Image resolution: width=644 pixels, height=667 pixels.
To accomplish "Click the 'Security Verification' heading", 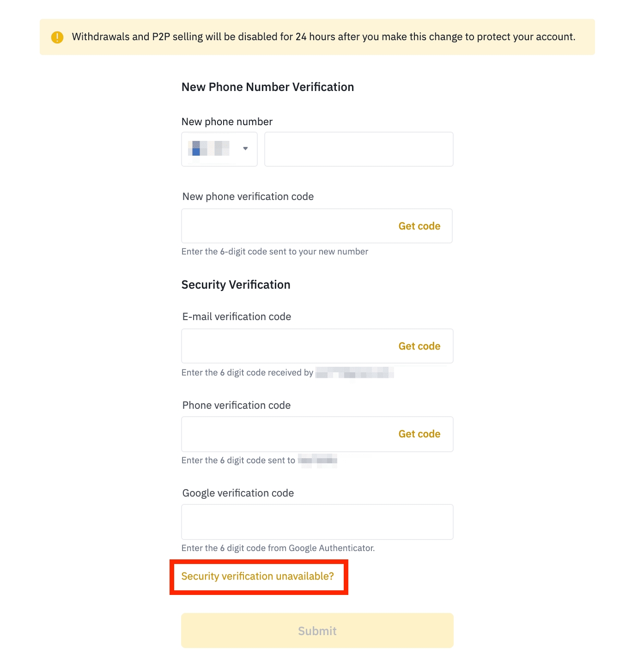I will 236,285.
